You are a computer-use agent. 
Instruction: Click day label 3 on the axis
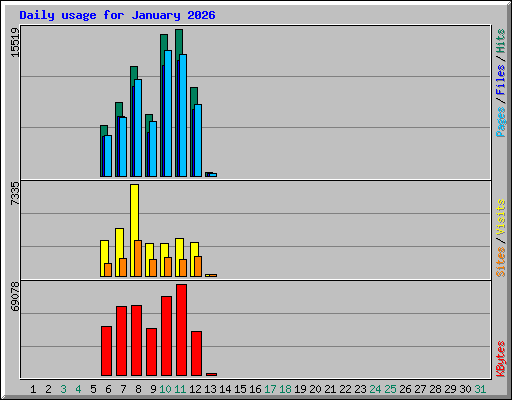[x=63, y=389]
